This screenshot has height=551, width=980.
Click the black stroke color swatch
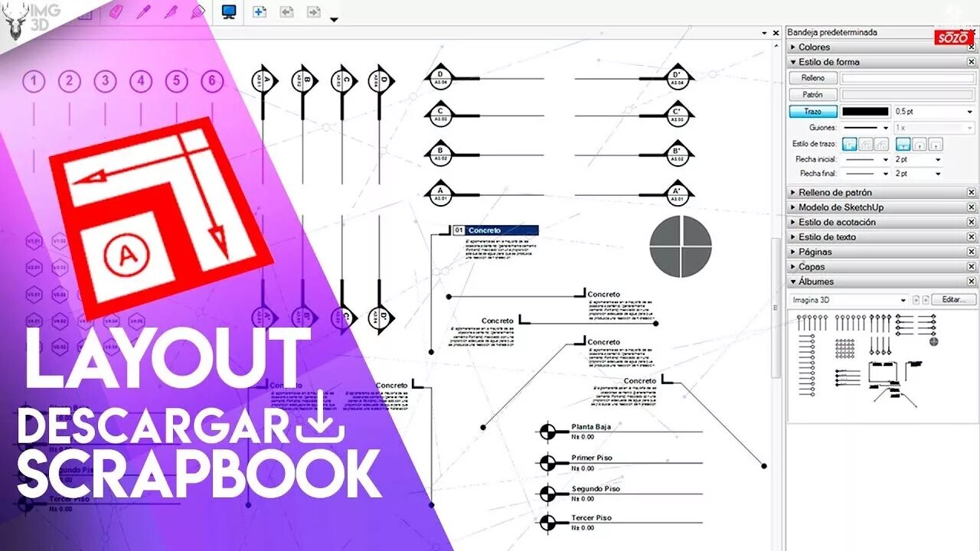tap(866, 112)
